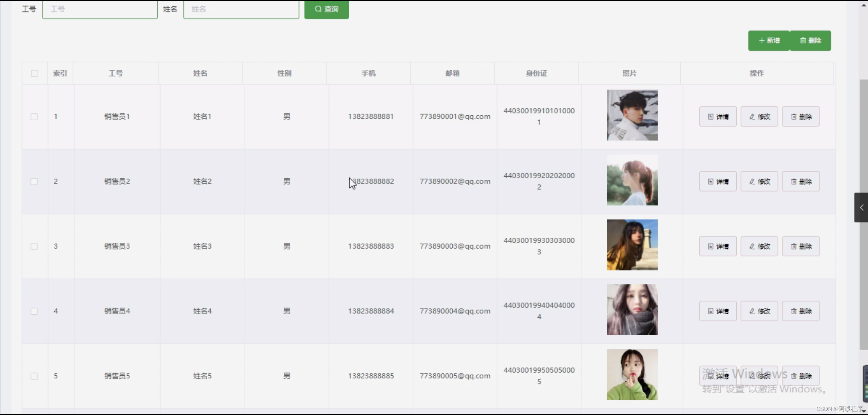Click 删除 for 销售员3 row

click(x=800, y=246)
